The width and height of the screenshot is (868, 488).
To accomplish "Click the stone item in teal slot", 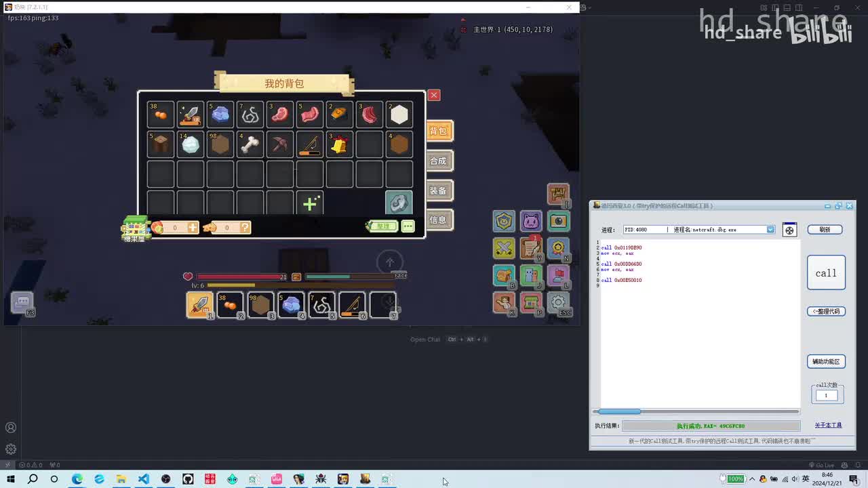I will click(399, 203).
